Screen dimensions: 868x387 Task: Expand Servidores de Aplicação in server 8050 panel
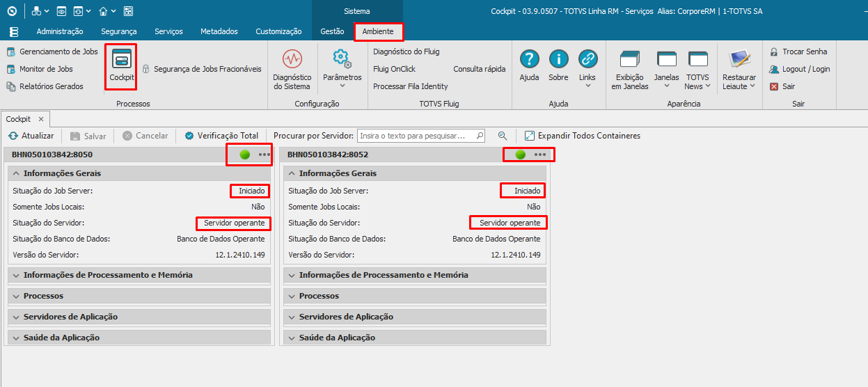tap(139, 317)
